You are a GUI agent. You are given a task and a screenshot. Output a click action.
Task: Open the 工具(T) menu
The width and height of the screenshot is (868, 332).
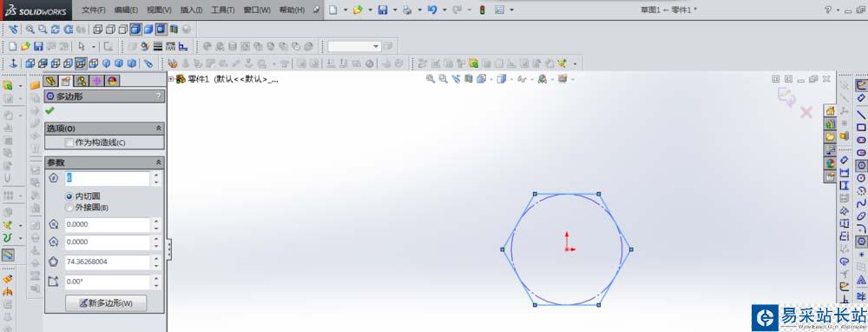(223, 10)
